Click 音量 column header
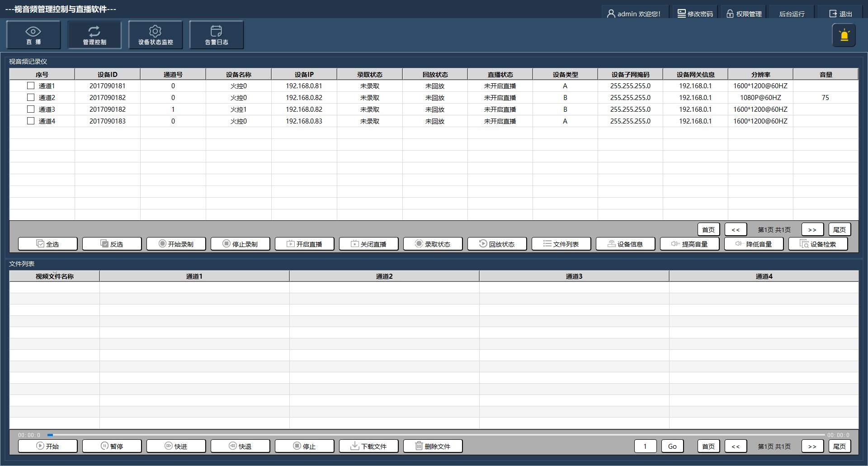Viewport: 868px width, 466px height. tap(826, 74)
